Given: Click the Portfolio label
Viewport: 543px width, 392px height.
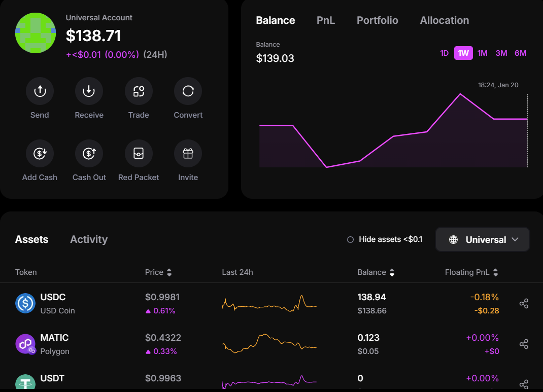Looking at the screenshot, I should coord(377,20).
